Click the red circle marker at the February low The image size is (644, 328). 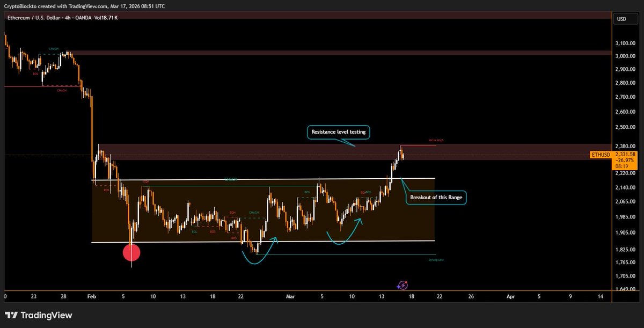[131, 252]
